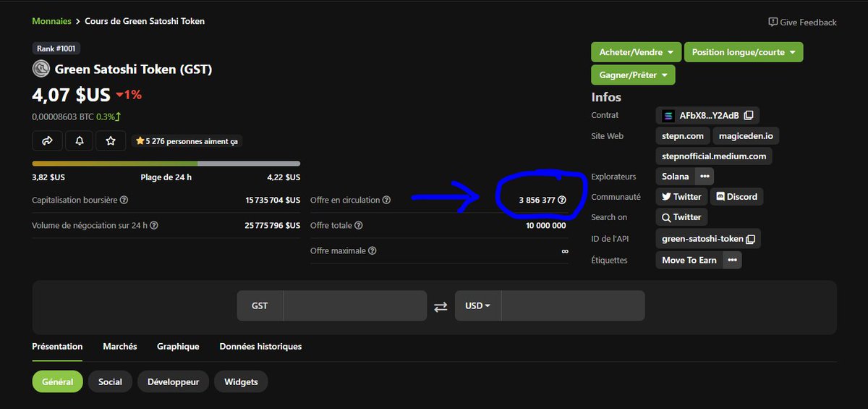The image size is (868, 409).
Task: Open info icon next to Offre en circulation label
Action: click(x=386, y=200)
